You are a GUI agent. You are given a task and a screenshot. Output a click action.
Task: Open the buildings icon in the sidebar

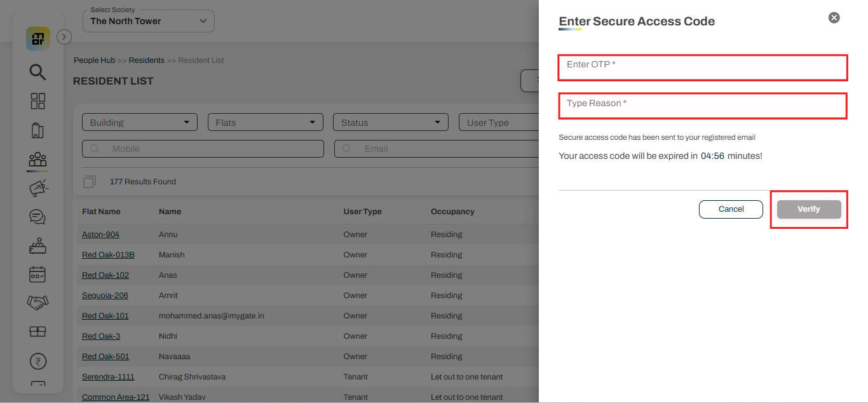point(37,131)
